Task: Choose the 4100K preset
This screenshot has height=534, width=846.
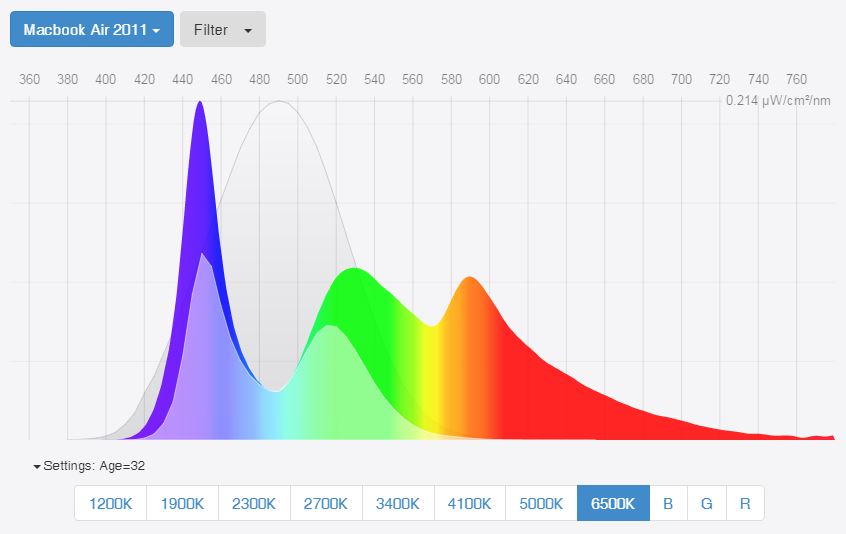Action: pos(470,503)
